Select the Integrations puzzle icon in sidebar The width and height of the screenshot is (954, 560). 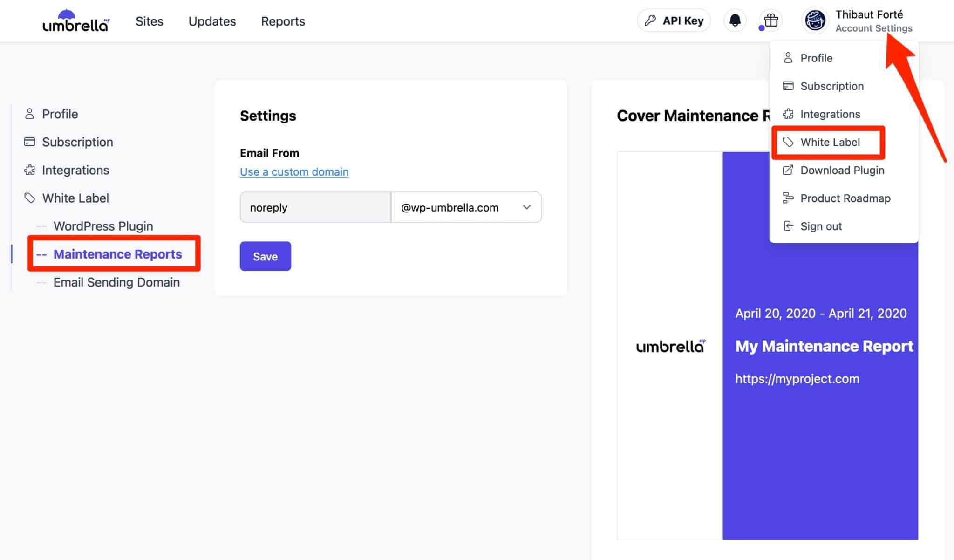pos(29,170)
